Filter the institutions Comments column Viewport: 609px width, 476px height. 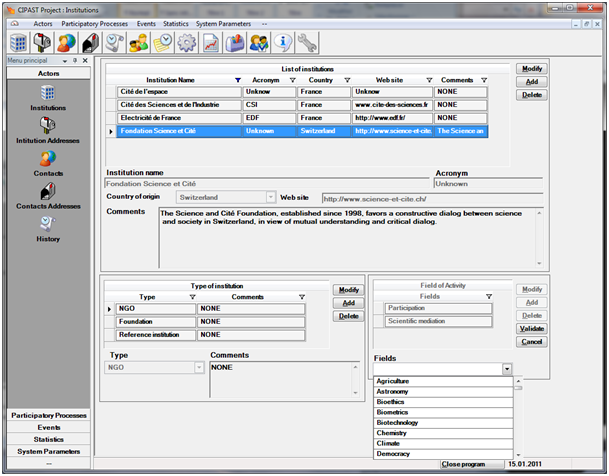coord(484,80)
